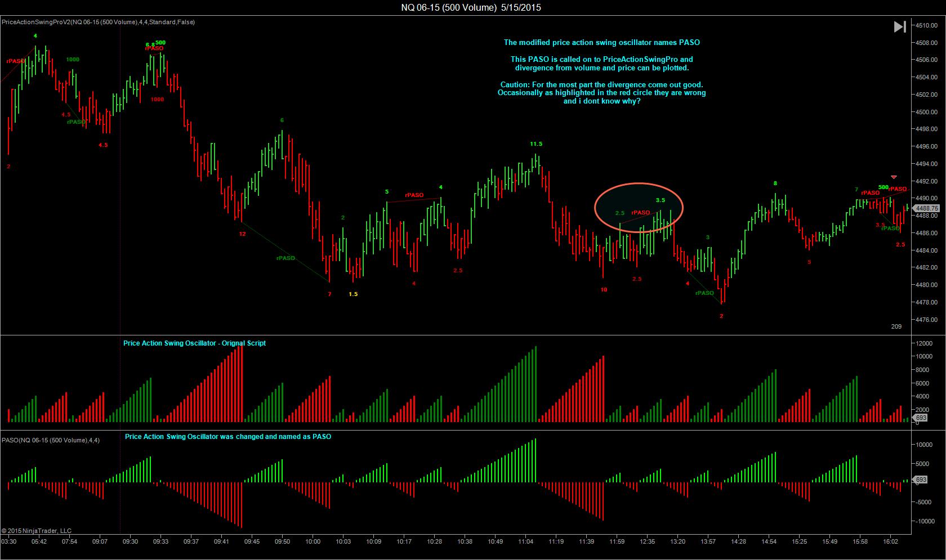
Task: Click the 10:00 time axis label
Action: tap(313, 541)
